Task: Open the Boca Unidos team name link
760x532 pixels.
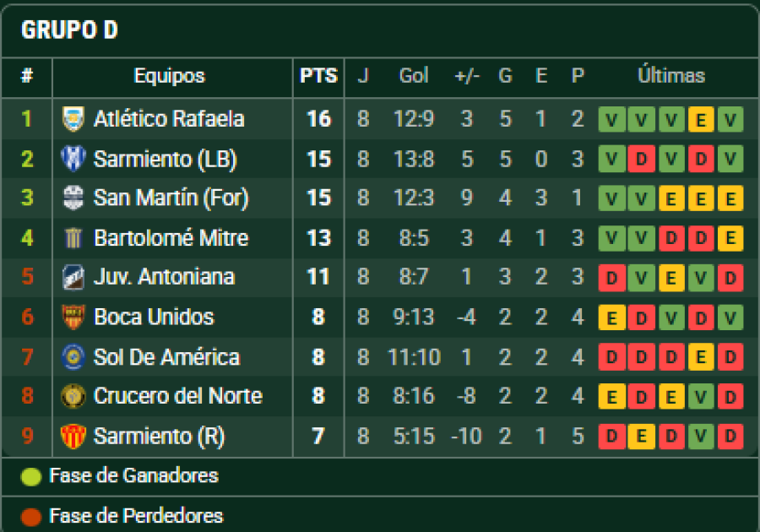Action: [154, 318]
